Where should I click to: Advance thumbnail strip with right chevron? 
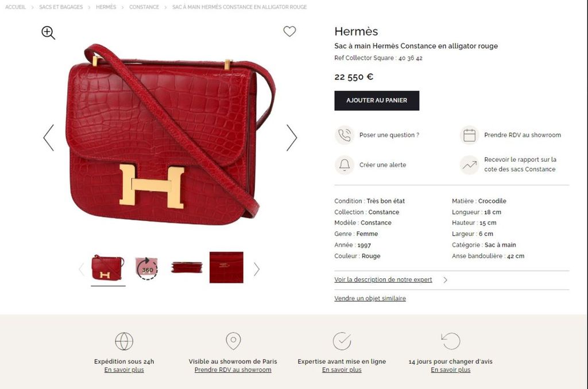click(x=257, y=269)
